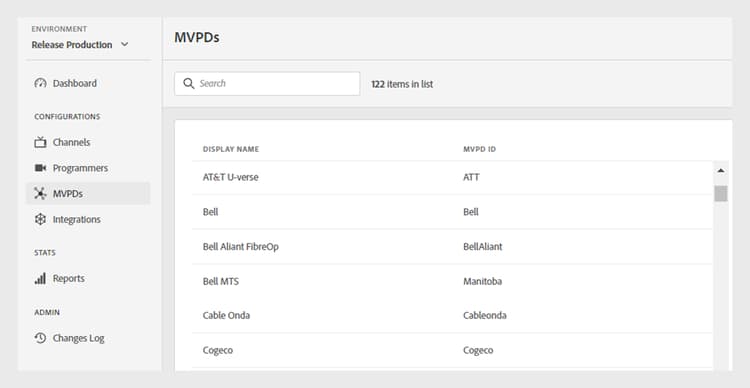Click the MVPDs page heading
Image resolution: width=750 pixels, height=388 pixels.
tap(197, 38)
